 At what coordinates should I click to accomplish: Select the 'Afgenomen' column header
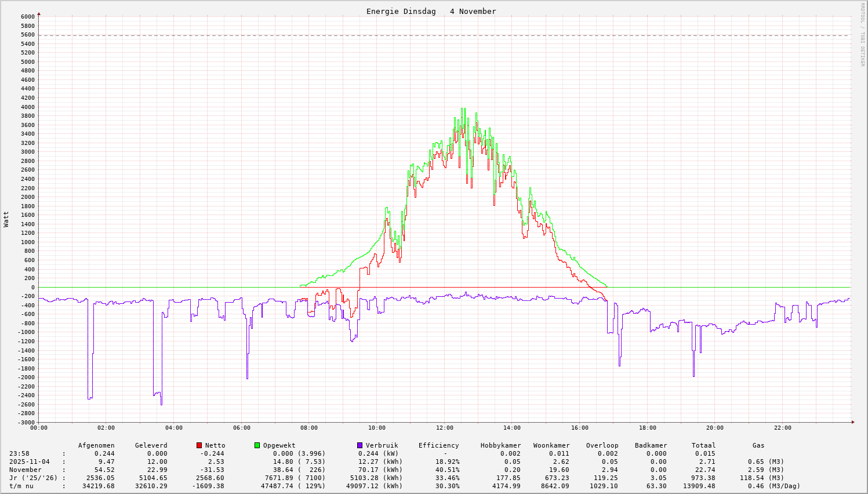coord(96,445)
